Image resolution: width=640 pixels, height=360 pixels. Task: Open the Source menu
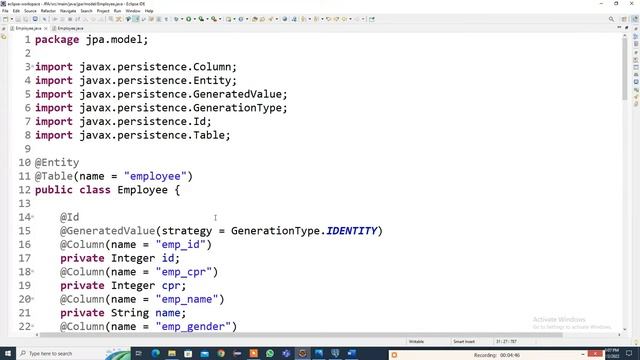pos(30,11)
